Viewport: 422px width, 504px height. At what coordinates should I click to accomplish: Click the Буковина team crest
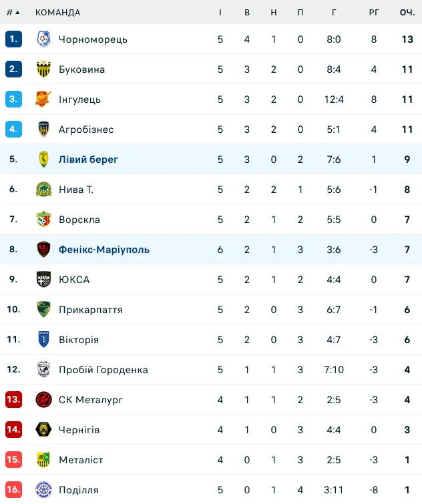(x=43, y=69)
